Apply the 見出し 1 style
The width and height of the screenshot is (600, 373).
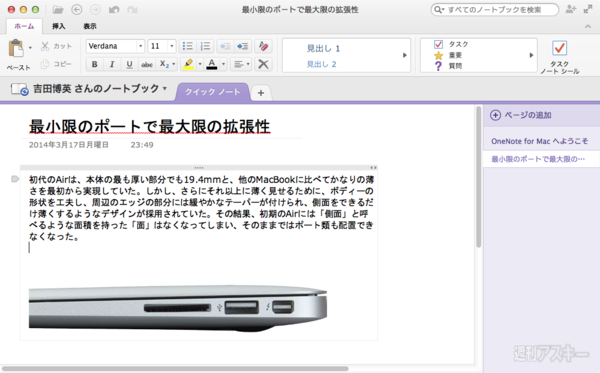pos(323,49)
